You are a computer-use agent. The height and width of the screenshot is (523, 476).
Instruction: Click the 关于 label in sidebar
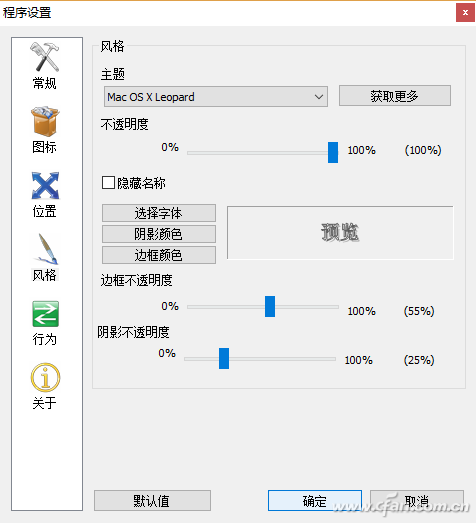(x=44, y=403)
